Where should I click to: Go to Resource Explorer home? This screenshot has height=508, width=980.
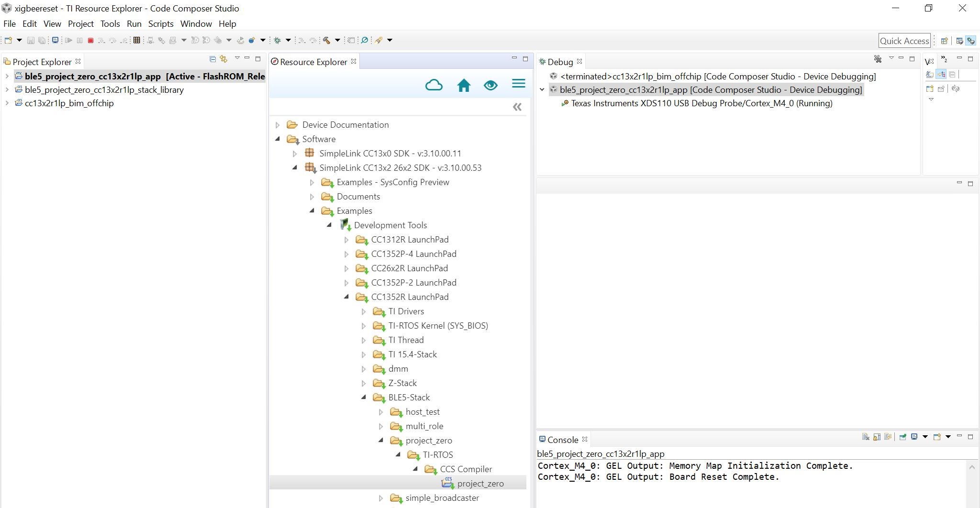pyautogui.click(x=464, y=85)
